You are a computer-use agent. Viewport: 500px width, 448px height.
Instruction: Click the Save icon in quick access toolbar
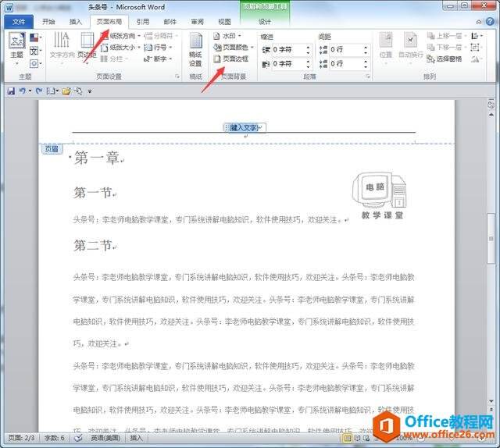point(11,91)
